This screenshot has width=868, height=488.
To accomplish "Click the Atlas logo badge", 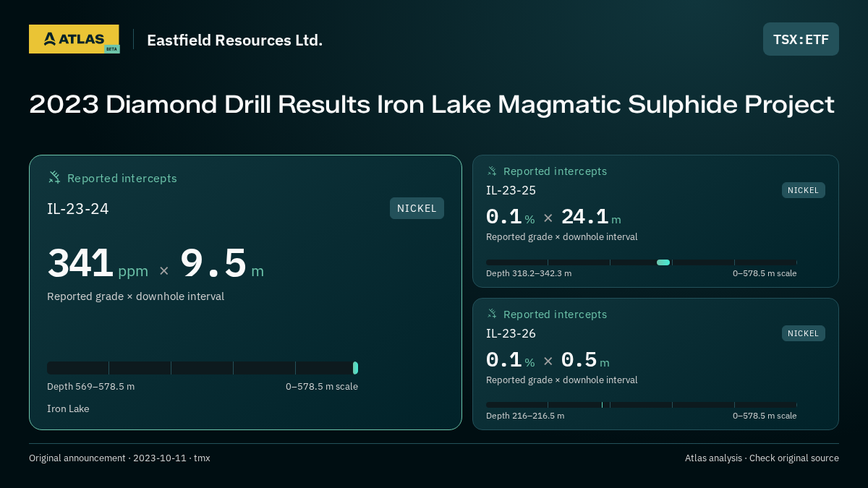I will [74, 39].
